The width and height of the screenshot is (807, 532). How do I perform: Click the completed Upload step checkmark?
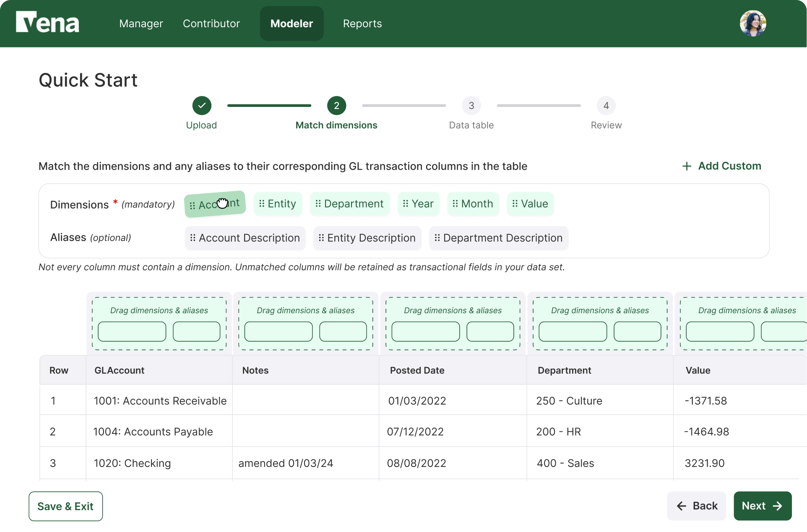click(x=202, y=106)
